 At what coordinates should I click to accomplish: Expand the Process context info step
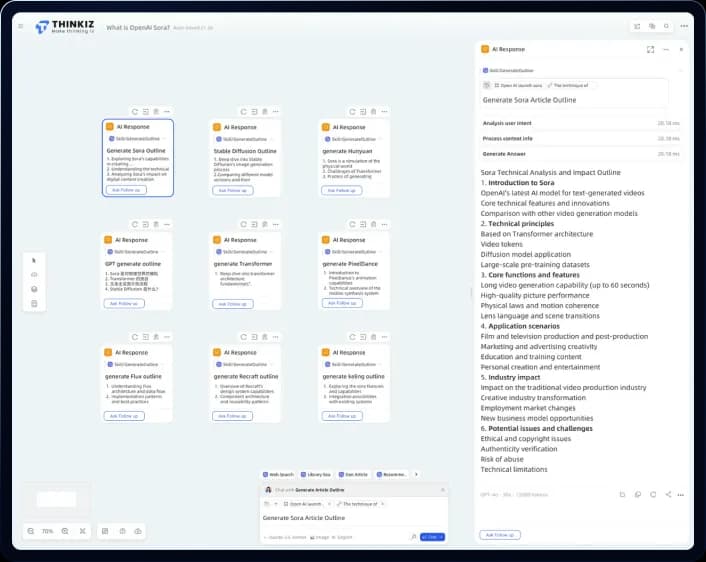[581, 138]
